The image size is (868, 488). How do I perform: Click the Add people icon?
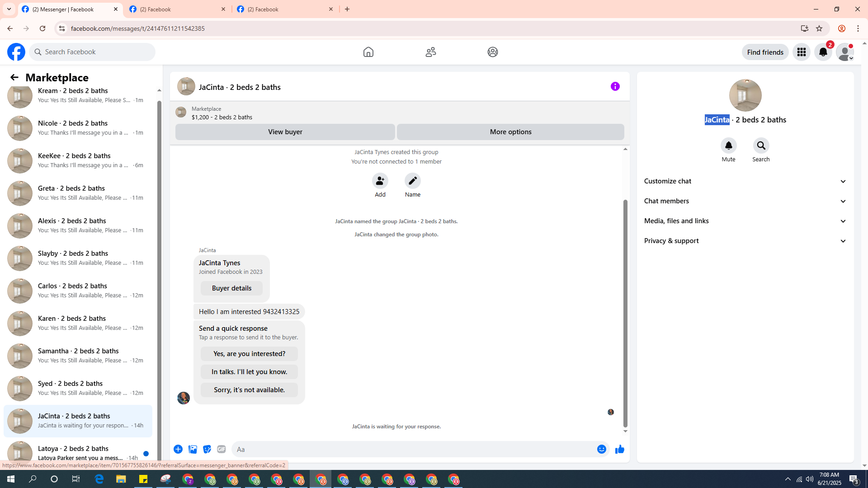[x=380, y=181]
